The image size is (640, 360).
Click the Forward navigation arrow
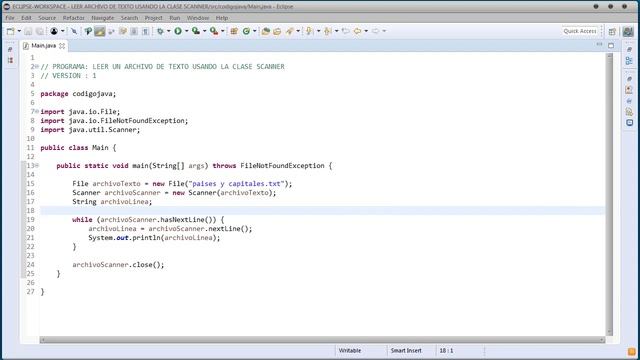tap(376, 31)
